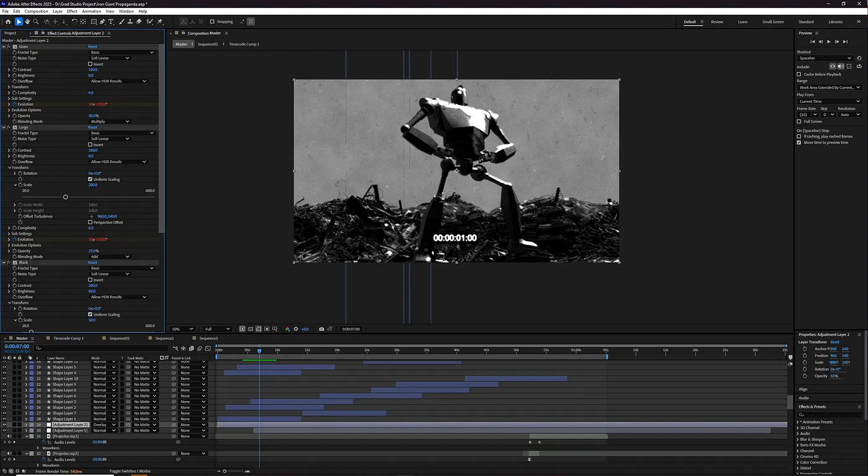Click the Effect Controls panel menu icon
The height and width of the screenshot is (476, 868).
point(109,33)
